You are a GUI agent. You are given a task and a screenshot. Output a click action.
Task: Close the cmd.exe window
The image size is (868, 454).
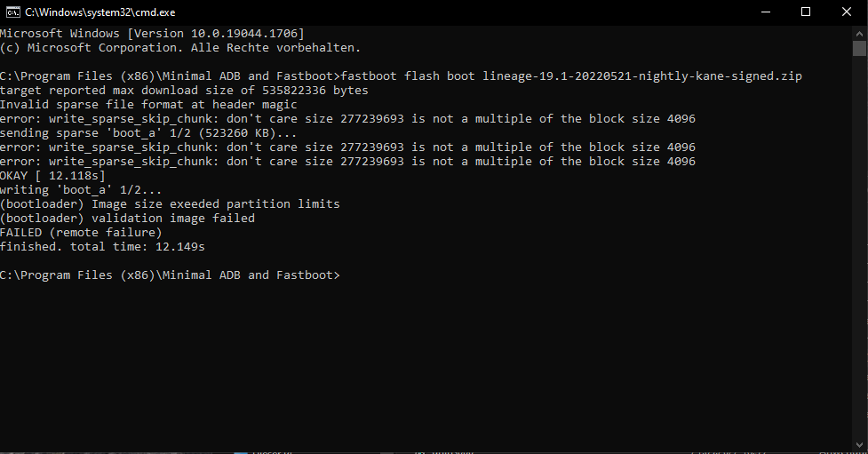click(x=847, y=12)
